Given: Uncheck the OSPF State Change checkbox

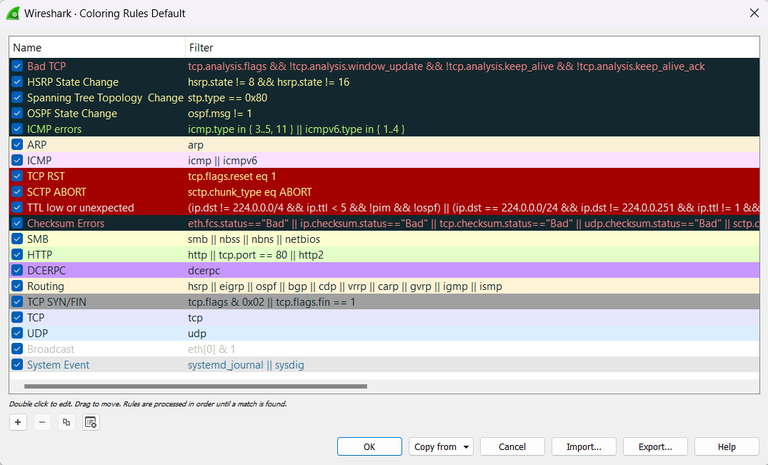Looking at the screenshot, I should 17,113.
